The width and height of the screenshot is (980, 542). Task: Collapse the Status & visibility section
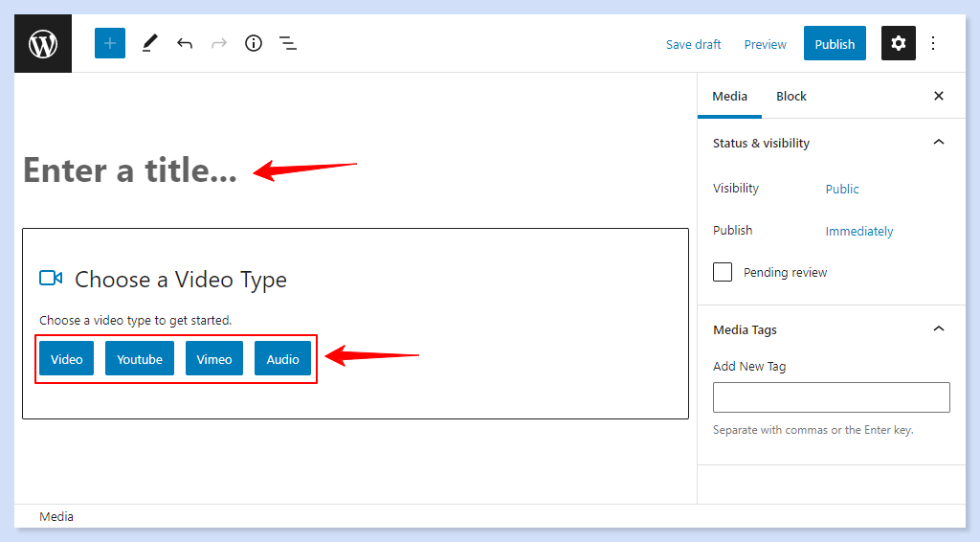click(938, 143)
